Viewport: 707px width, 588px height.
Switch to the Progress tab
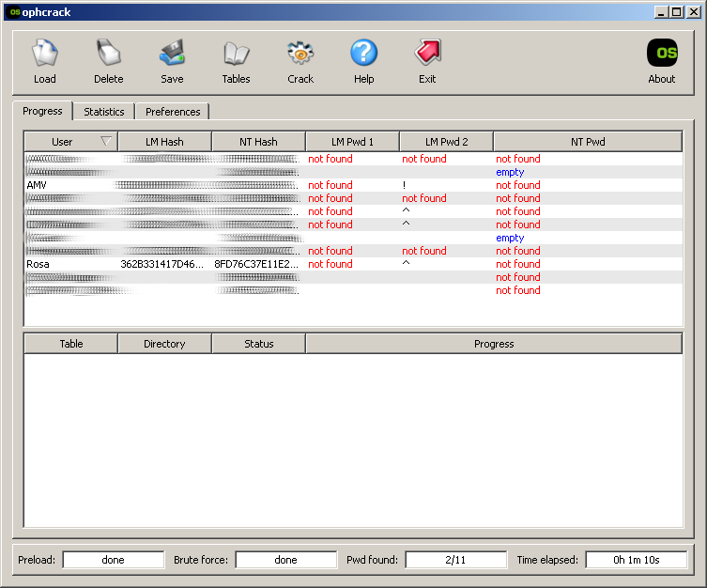click(x=42, y=111)
